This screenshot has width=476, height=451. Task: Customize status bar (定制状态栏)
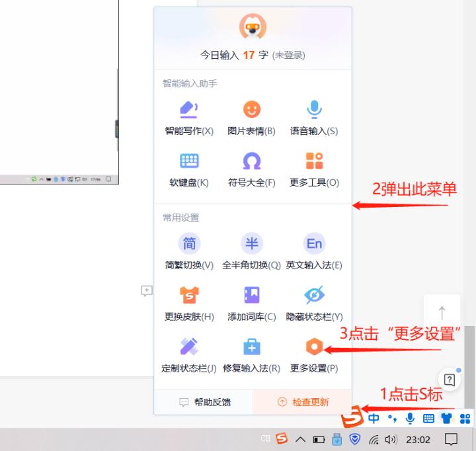pos(189,355)
